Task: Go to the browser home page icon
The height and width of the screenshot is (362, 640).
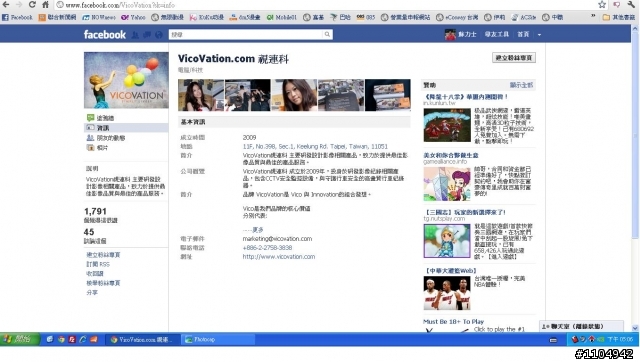Action: 45,5
